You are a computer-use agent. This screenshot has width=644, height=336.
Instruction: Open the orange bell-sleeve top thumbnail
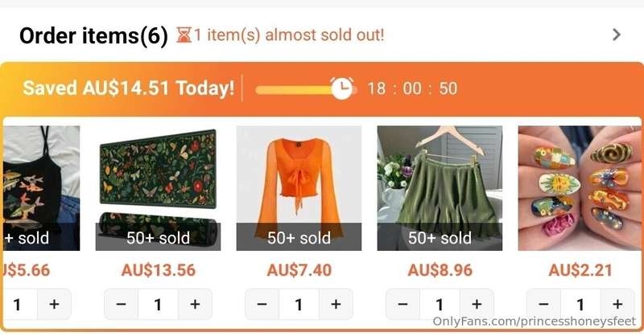pos(299,188)
